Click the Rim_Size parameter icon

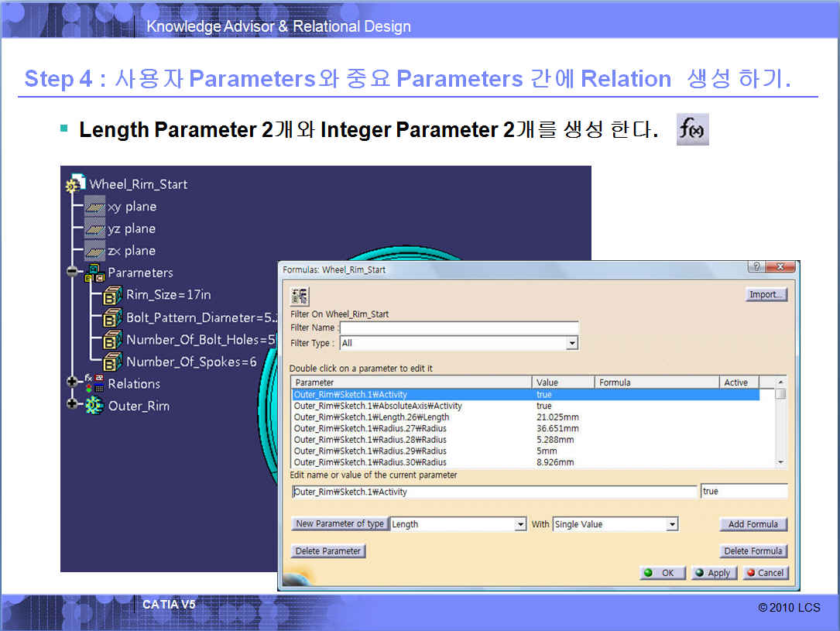[113, 295]
